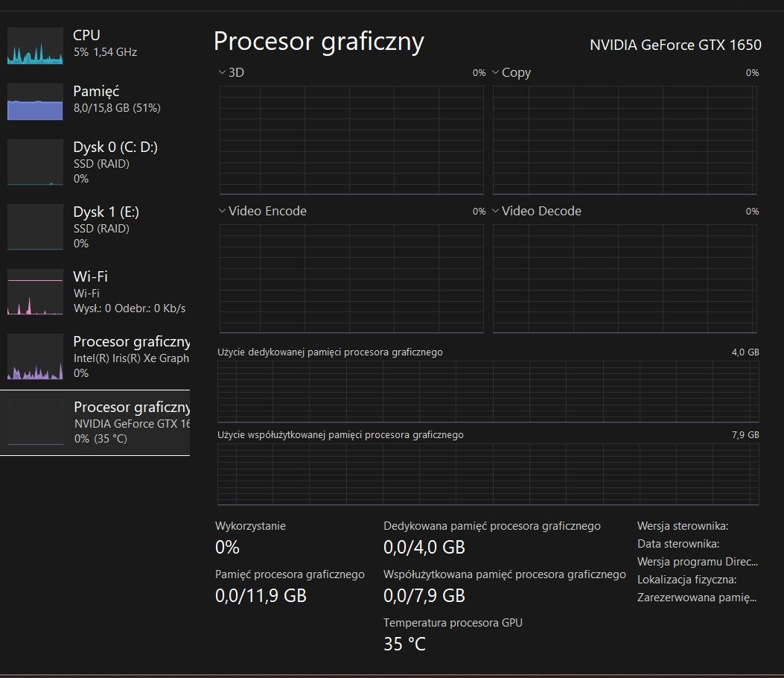Click the 35 °C GPU temperature value
The width and height of the screenshot is (784, 678).
click(x=404, y=644)
